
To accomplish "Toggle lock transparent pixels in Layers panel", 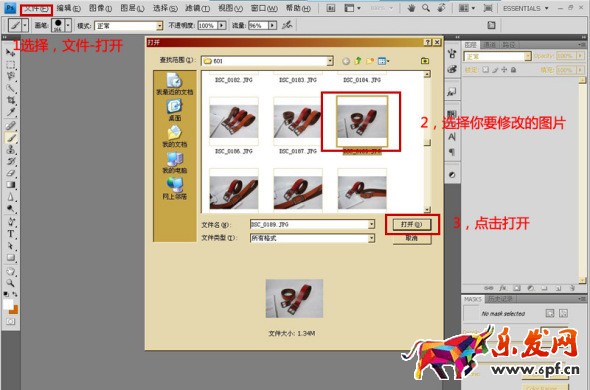I will (485, 70).
